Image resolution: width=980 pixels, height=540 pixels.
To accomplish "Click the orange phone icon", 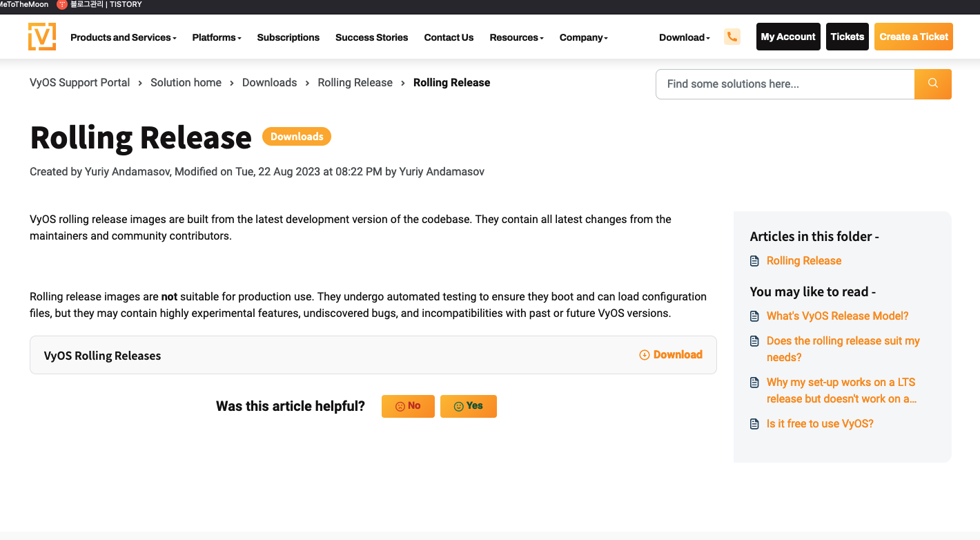I will pyautogui.click(x=732, y=37).
